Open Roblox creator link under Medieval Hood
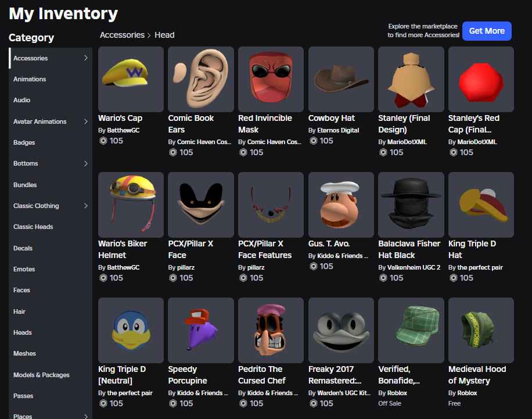This screenshot has height=419, width=532. click(467, 393)
